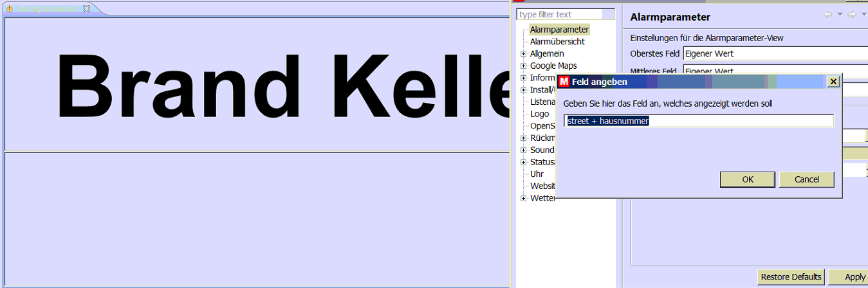
Task: Click the forward navigation arrow in preferences
Action: [x=852, y=15]
